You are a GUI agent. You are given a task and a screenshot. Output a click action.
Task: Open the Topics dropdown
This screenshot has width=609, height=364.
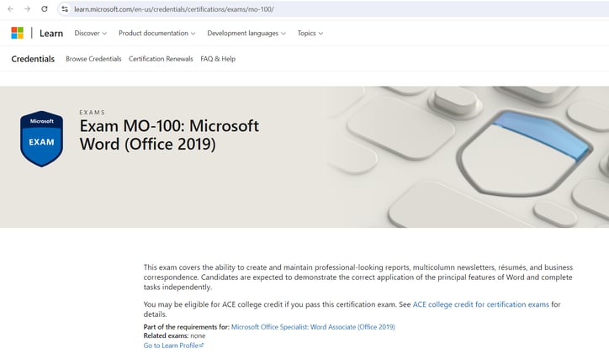point(310,34)
